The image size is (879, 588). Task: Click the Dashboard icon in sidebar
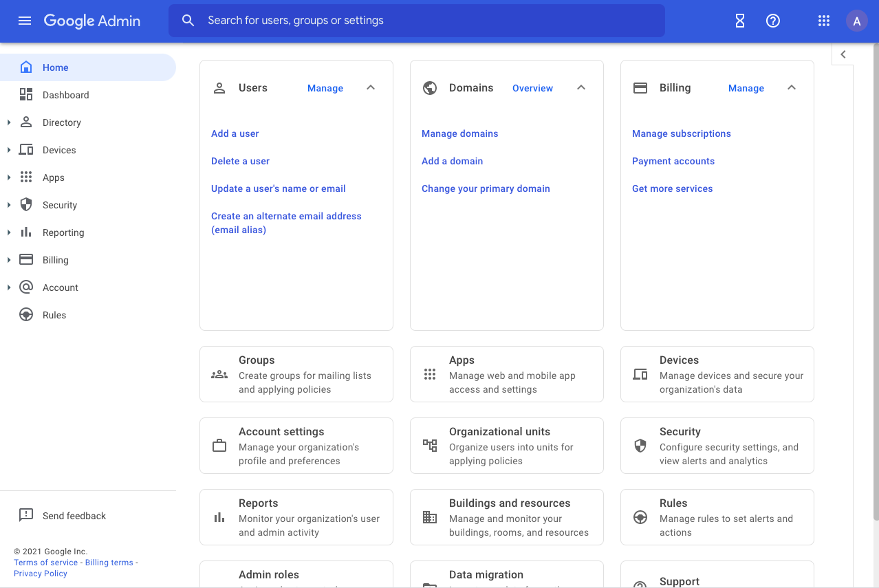point(26,95)
